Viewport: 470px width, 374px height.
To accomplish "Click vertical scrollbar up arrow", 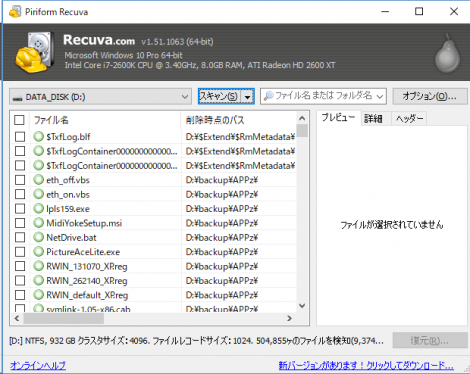I will point(302,118).
